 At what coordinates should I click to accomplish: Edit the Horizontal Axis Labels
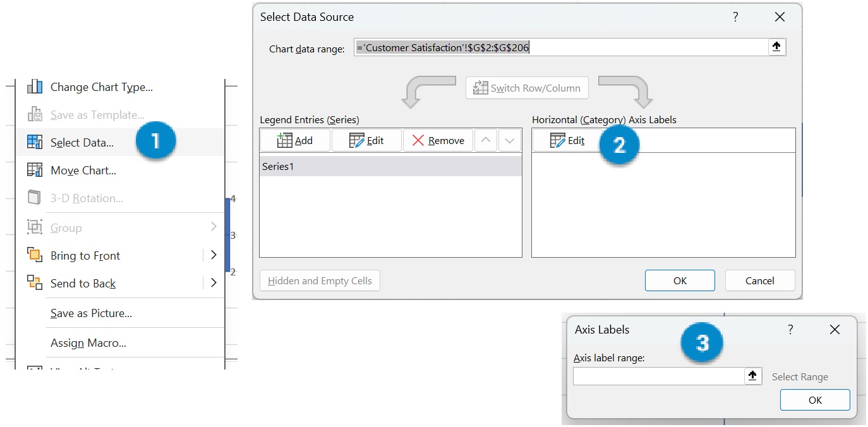[567, 140]
